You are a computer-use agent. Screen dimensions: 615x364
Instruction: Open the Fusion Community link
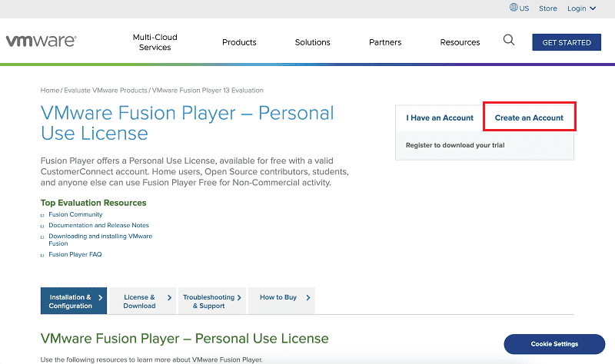[x=75, y=214]
